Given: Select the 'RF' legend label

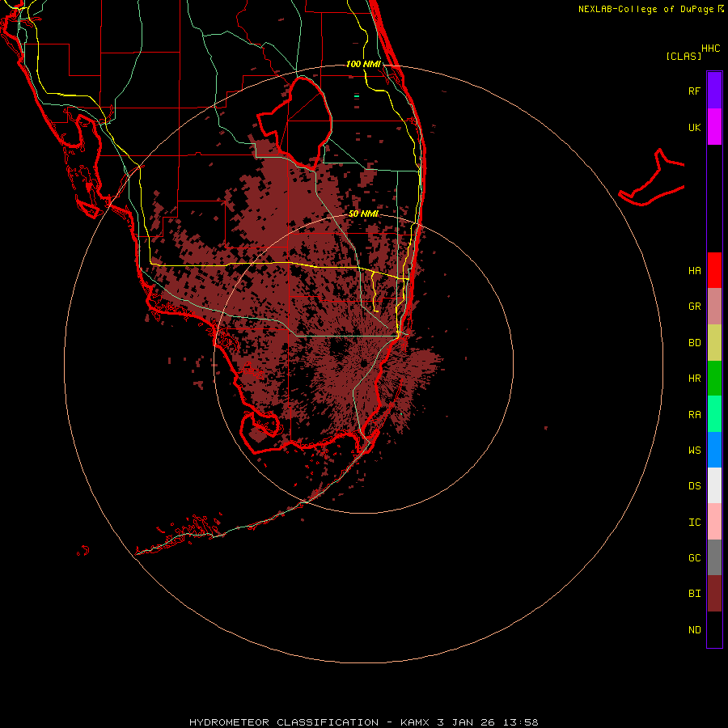Looking at the screenshot, I should coord(694,91).
